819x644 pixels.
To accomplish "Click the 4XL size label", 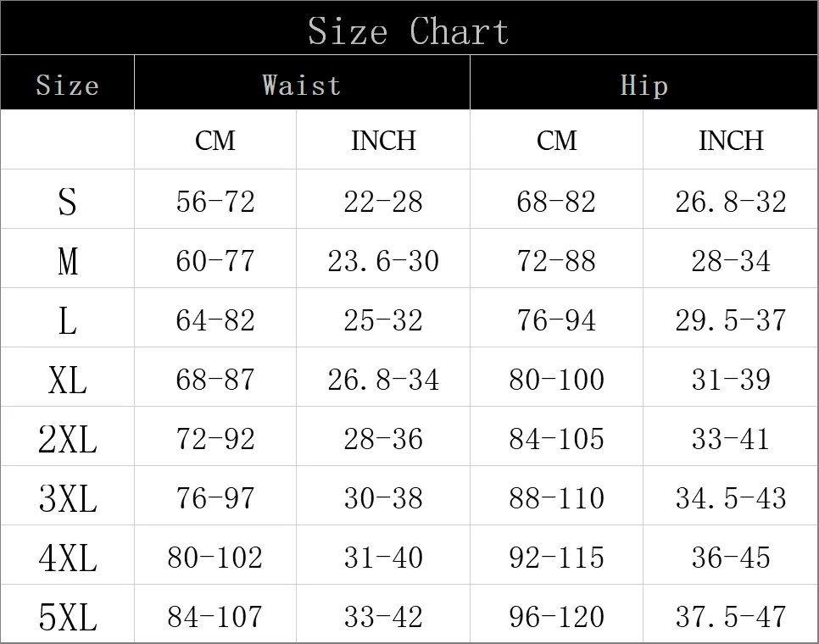I will point(67,558).
